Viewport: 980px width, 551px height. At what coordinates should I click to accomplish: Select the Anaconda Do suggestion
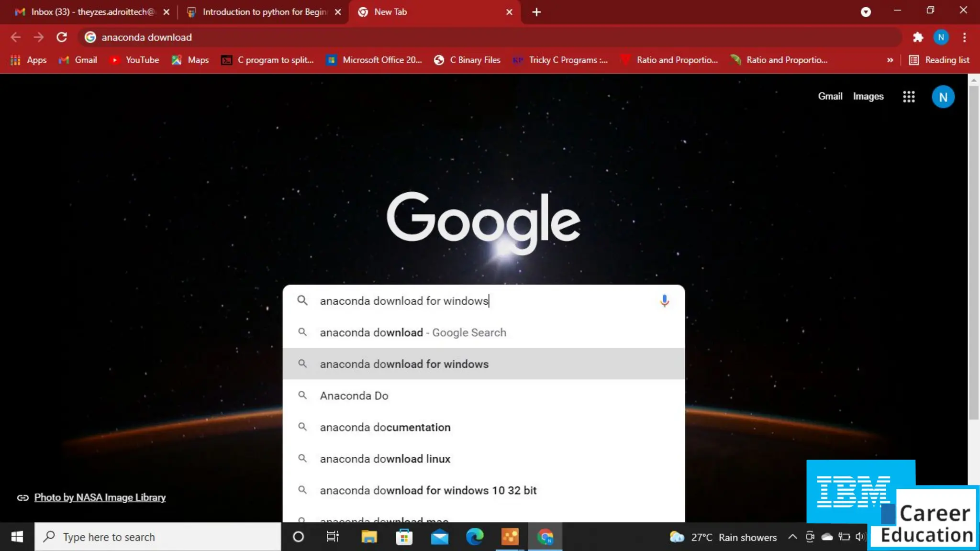(483, 396)
